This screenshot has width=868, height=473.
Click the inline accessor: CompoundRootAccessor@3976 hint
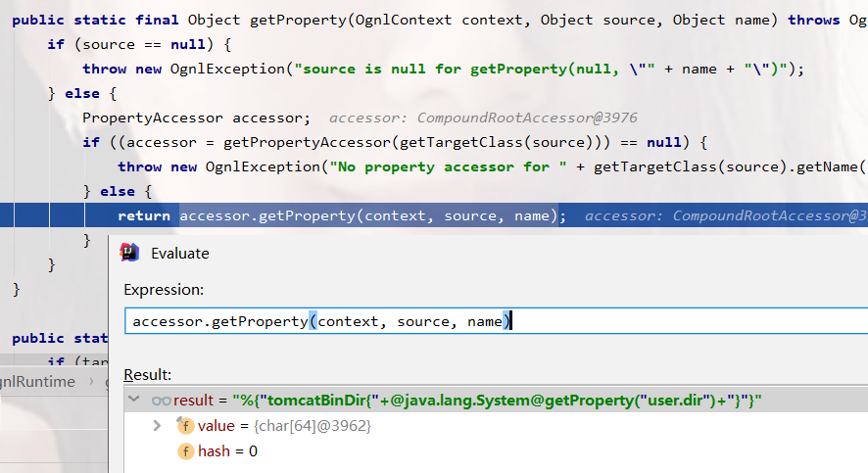(483, 118)
